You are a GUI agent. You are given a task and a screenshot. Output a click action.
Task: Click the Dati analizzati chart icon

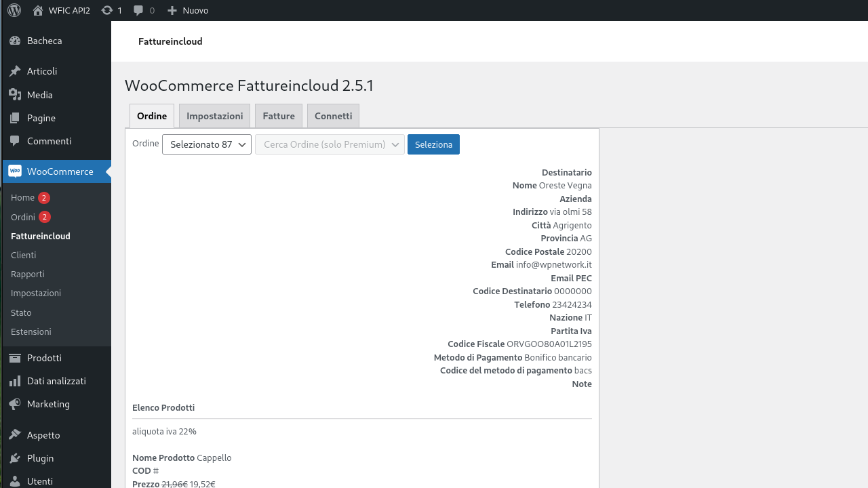pyautogui.click(x=15, y=381)
